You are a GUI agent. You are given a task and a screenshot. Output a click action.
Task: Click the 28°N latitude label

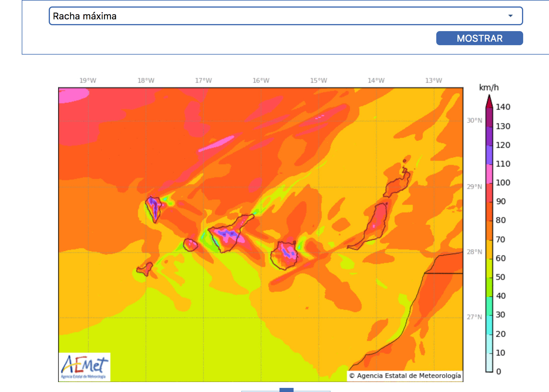coord(474,252)
